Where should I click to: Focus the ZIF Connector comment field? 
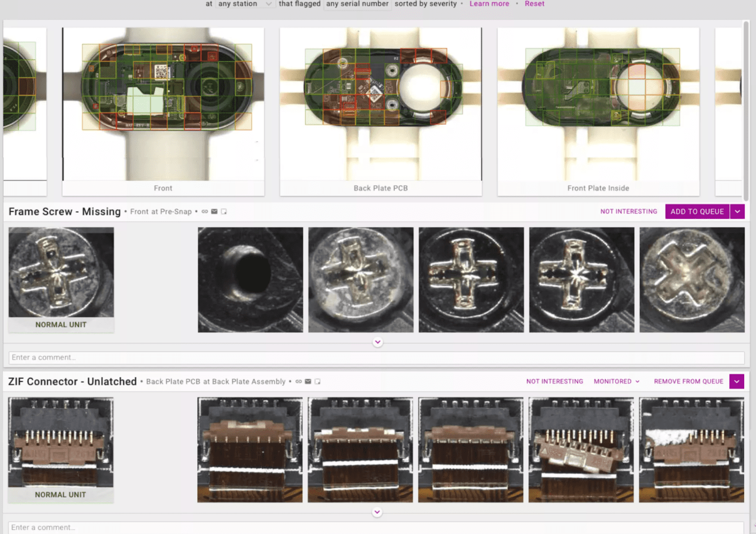pos(376,527)
